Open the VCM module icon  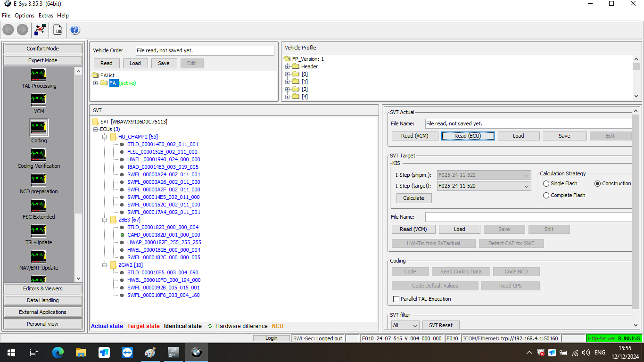click(x=39, y=100)
